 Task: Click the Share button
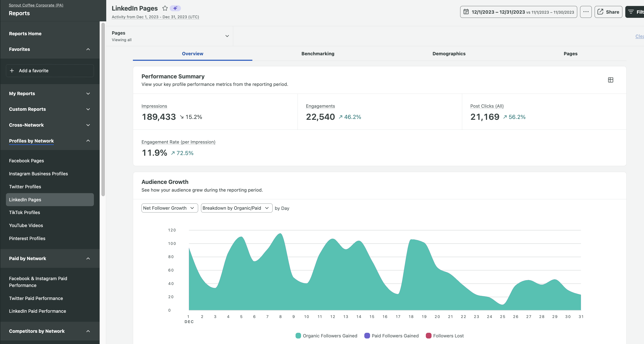point(608,12)
